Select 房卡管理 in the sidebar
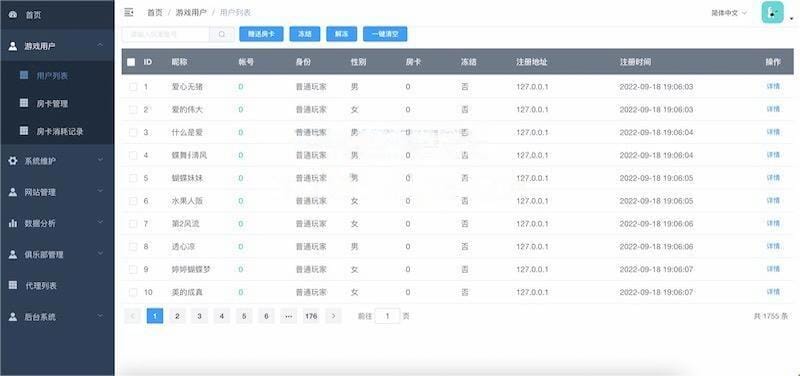Screen dimensions: 800x376 click(x=57, y=104)
